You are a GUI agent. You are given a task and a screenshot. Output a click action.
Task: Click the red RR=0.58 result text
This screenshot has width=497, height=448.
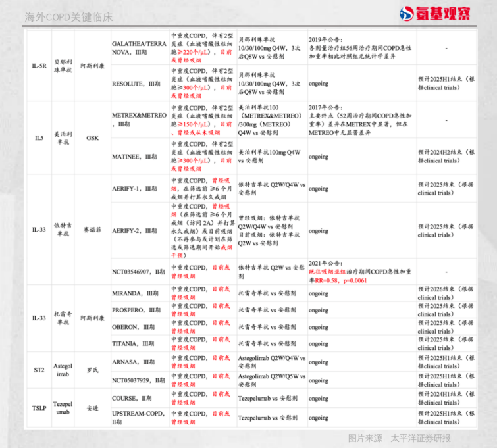tap(333, 280)
